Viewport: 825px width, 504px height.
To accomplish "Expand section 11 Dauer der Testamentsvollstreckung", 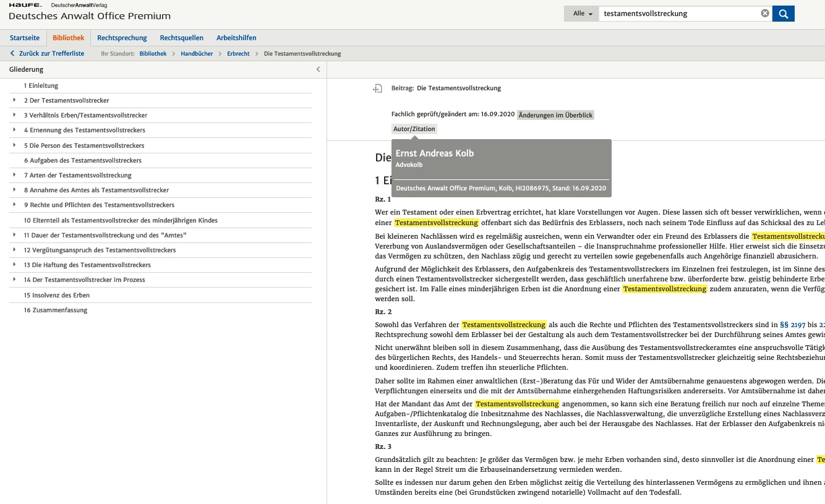I will [x=14, y=235].
